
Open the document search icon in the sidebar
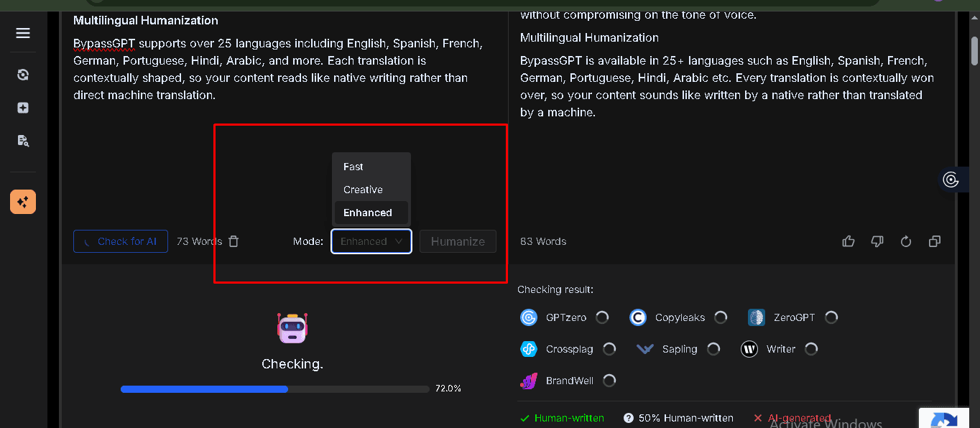23,141
